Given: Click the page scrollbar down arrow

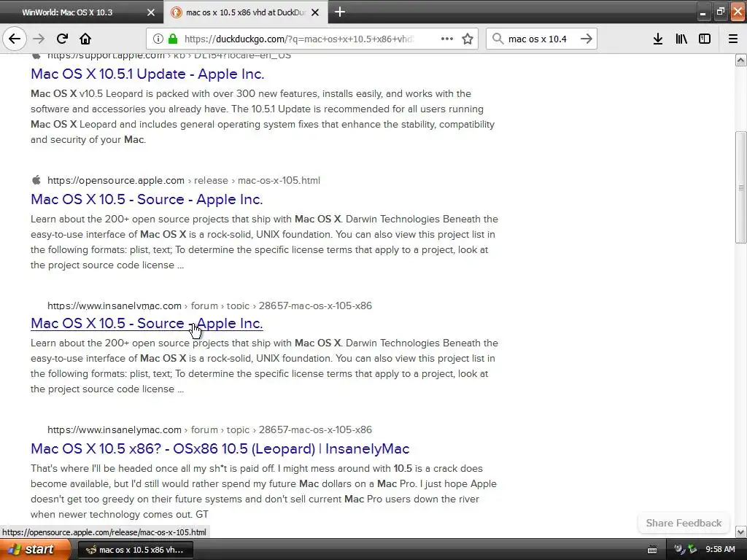Looking at the screenshot, I should 740,532.
